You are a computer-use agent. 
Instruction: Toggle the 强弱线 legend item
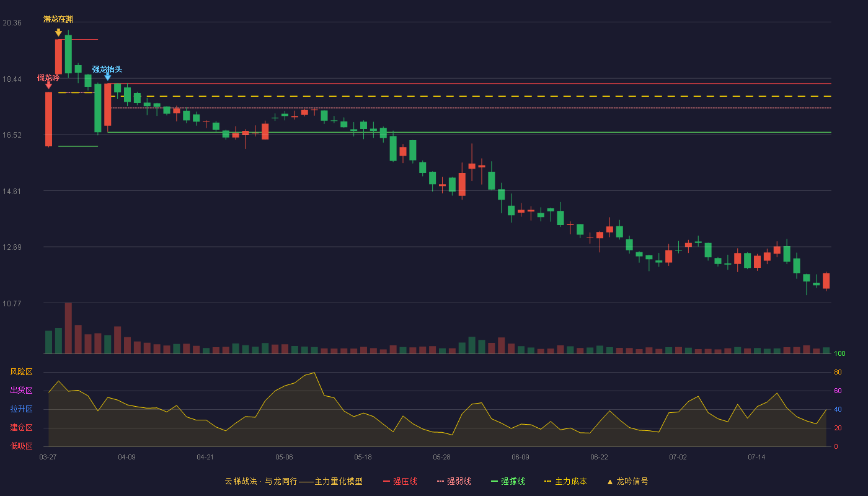click(x=454, y=481)
